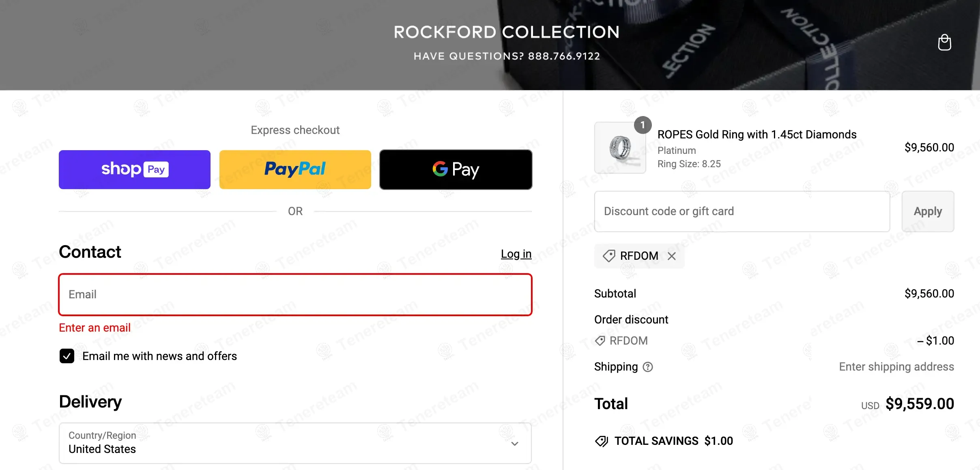980x470 pixels.
Task: Click the ROPES Gold Ring product title
Action: (756, 135)
